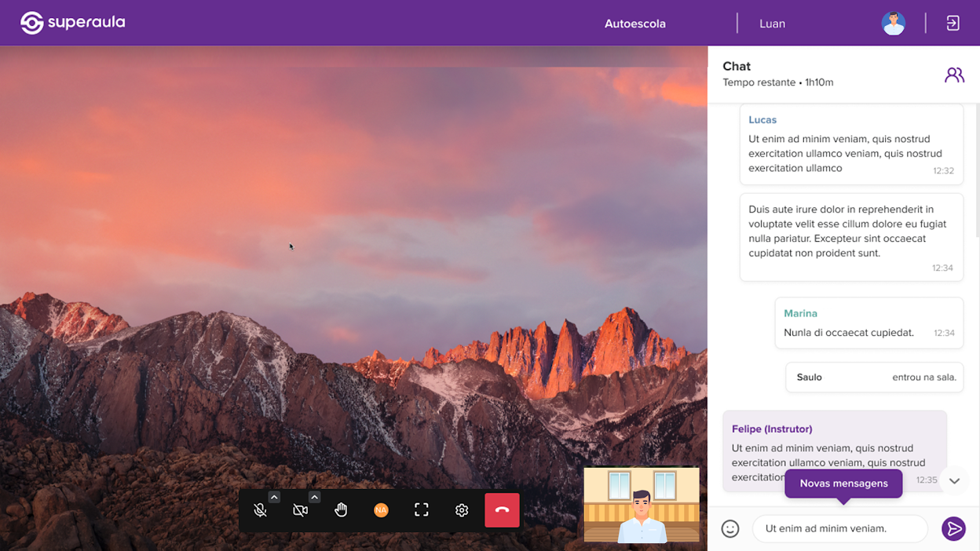The height and width of the screenshot is (551, 980).
Task: Focus the chat message input field
Action: point(839,529)
